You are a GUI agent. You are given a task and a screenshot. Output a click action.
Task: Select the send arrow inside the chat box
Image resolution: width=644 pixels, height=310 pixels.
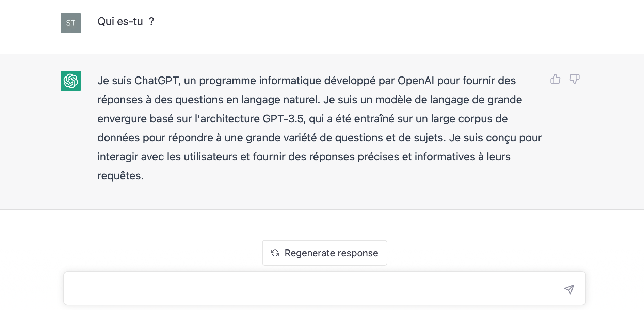pyautogui.click(x=569, y=289)
